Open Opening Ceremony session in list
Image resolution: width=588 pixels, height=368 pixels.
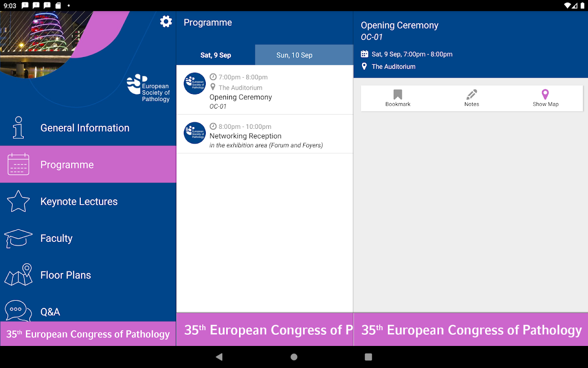[x=265, y=90]
